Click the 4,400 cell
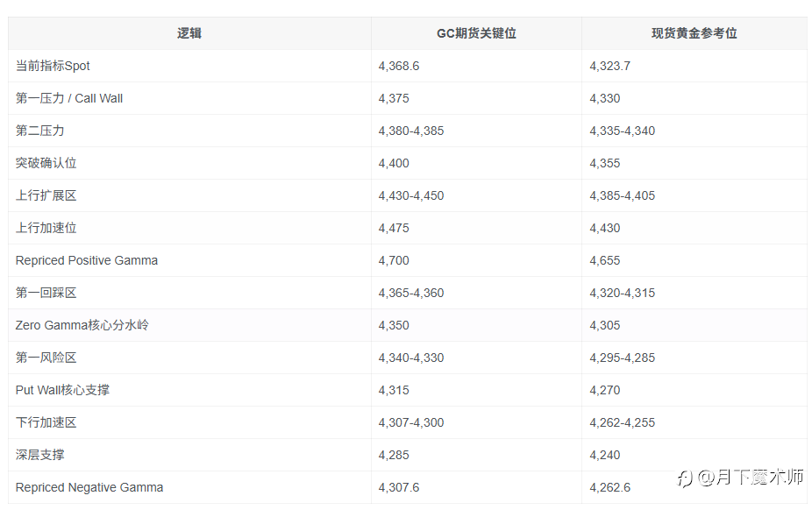 point(394,164)
